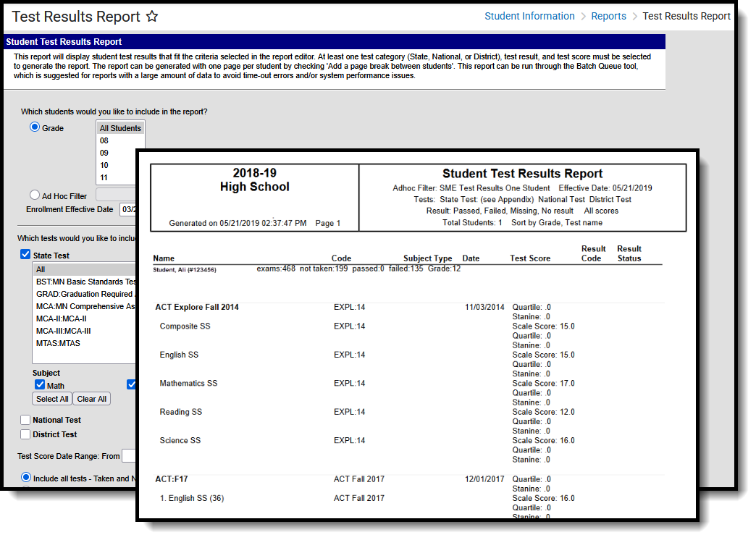Click the 12/01/2017 date in the report
This screenshot has width=756, height=540.
coord(484,479)
